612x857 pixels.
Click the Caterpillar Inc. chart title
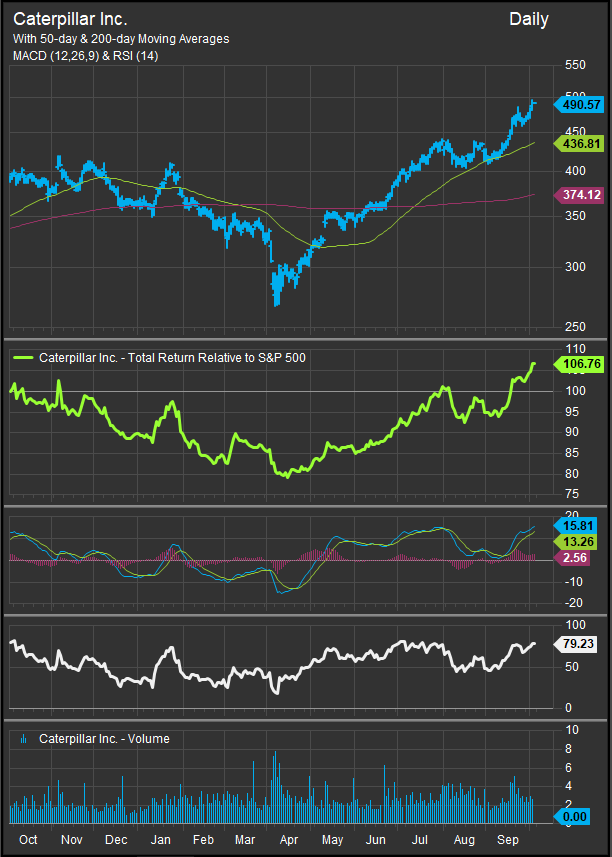coord(70,19)
